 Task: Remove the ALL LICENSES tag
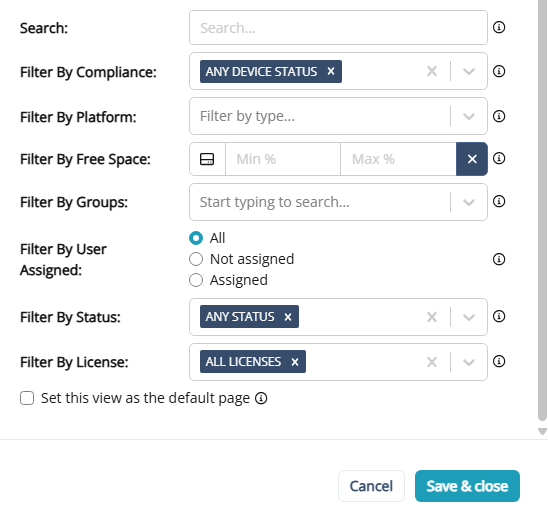point(295,362)
